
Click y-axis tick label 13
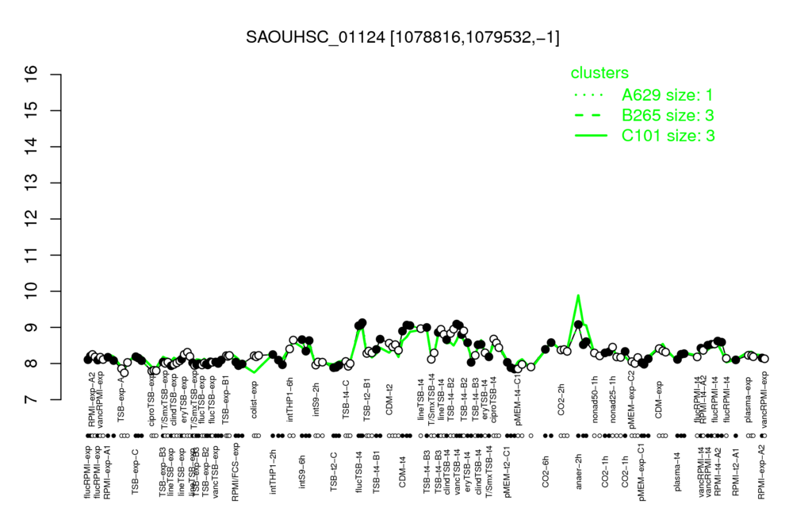click(32, 183)
